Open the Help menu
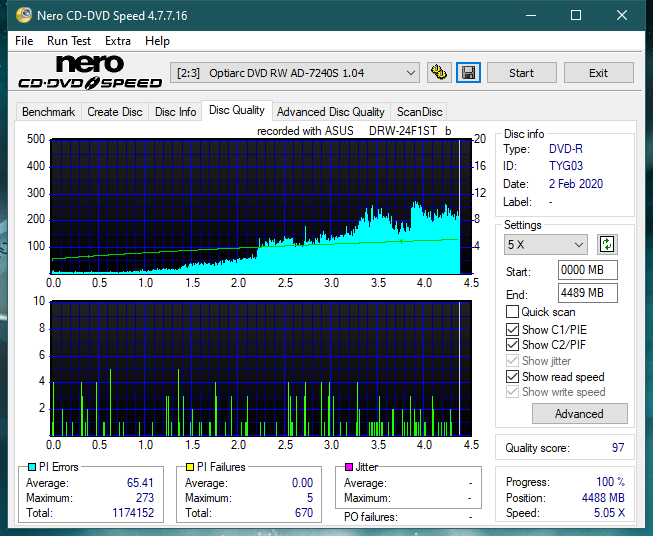 (157, 41)
